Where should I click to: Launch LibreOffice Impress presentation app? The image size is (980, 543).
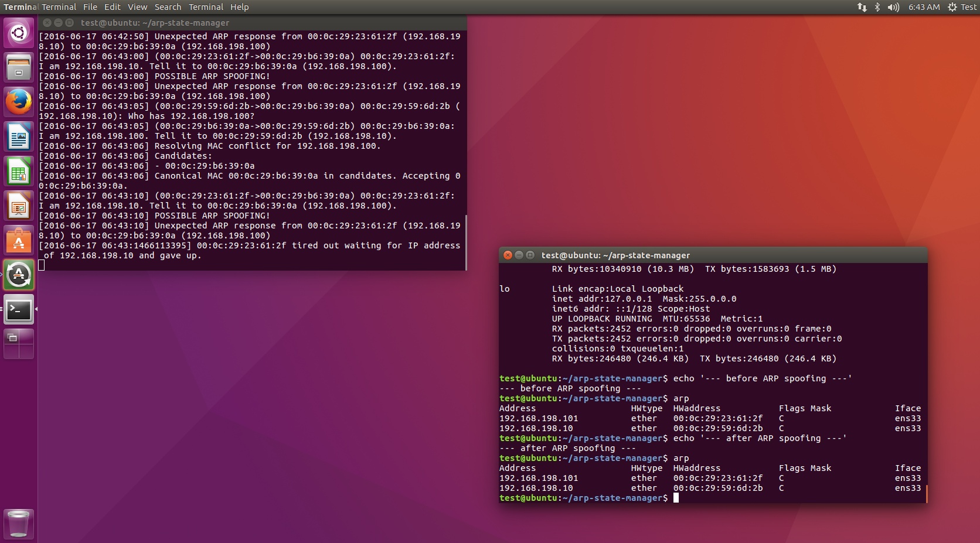coord(19,206)
